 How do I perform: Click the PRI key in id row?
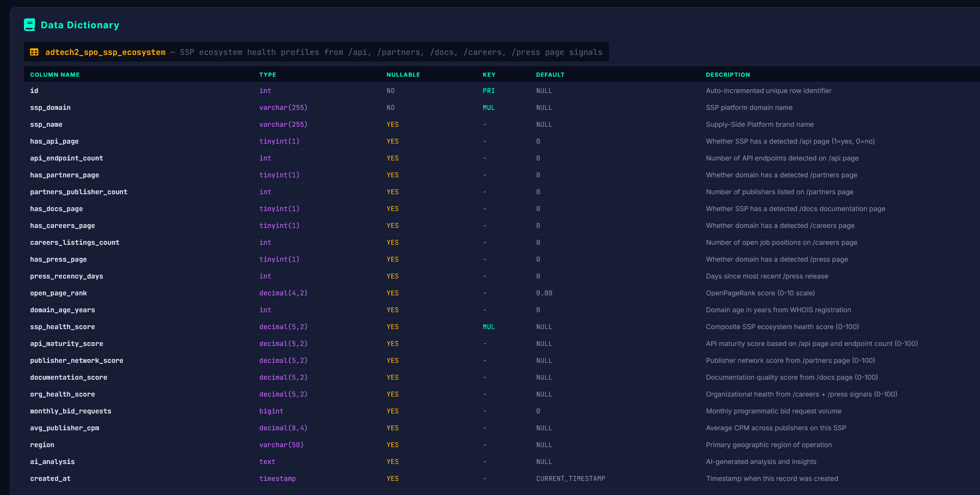point(489,91)
